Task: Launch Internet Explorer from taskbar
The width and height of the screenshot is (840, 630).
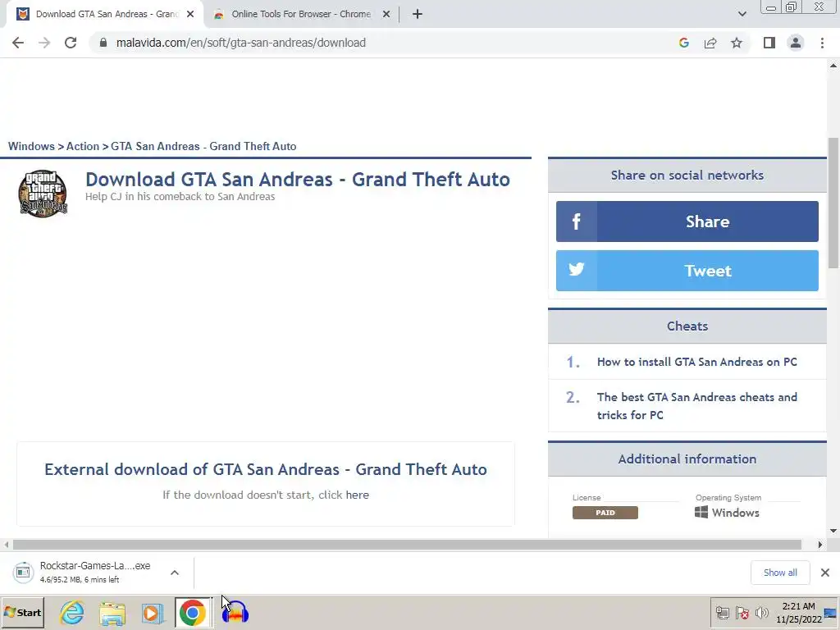Action: coord(72,613)
